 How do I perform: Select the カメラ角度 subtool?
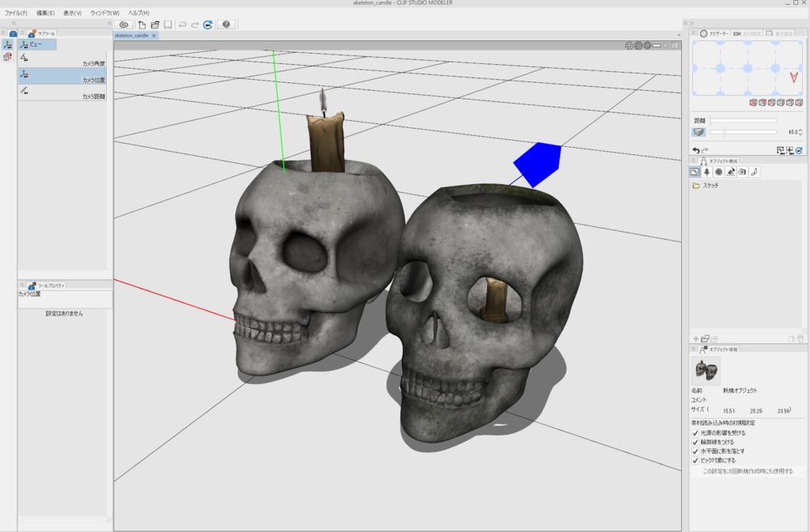click(63, 63)
